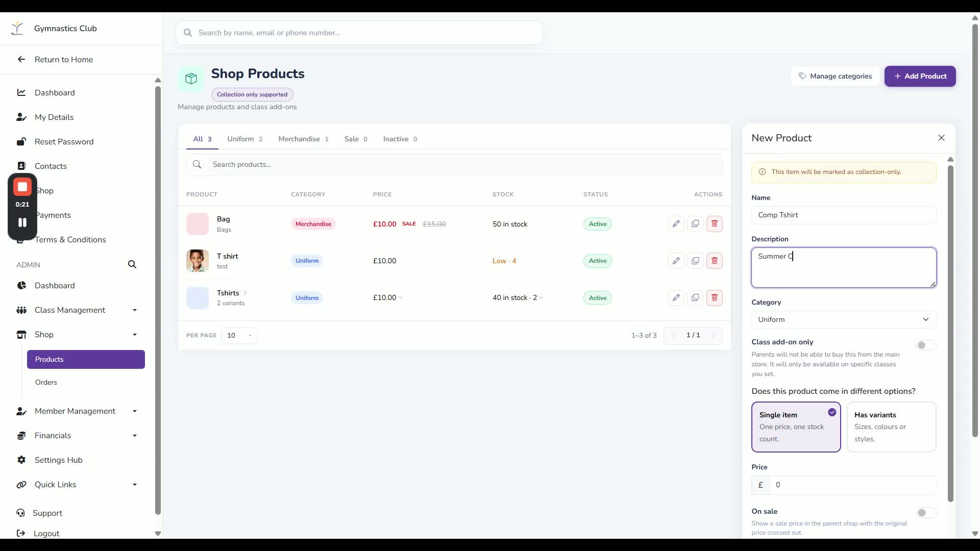This screenshot has height=551, width=980.
Task: Turn on the On sale switch
Action: [926, 513]
